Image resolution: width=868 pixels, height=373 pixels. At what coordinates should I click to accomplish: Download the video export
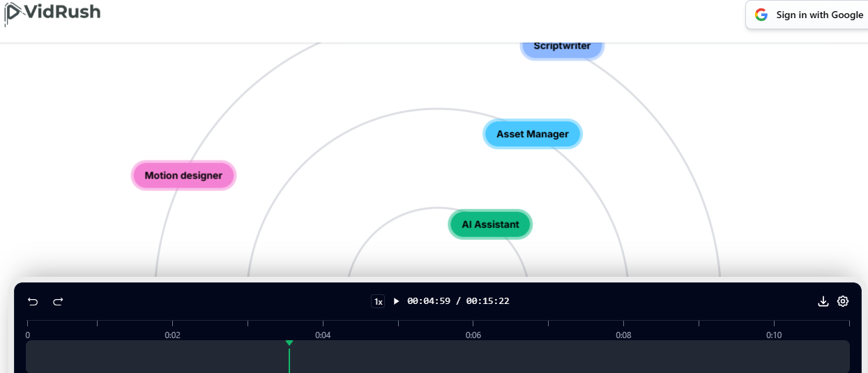coord(823,301)
